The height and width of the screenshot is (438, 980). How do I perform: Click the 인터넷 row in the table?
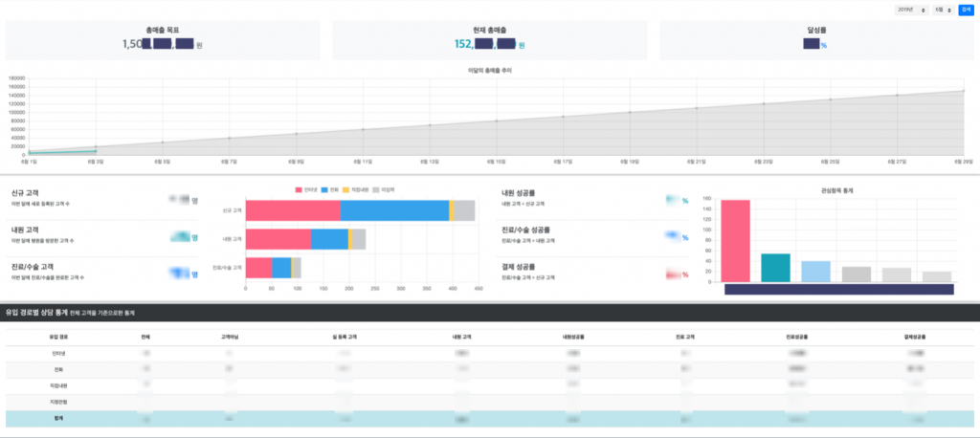click(x=59, y=354)
